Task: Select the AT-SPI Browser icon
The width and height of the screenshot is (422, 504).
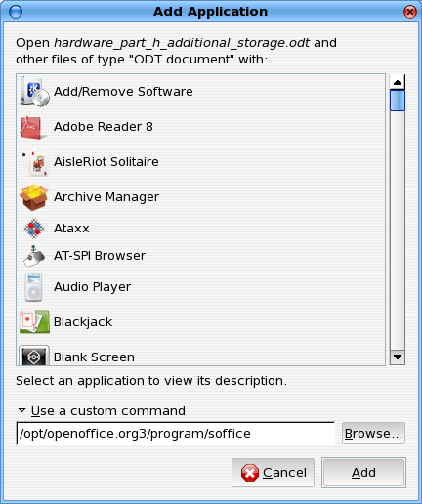Action: pos(34,256)
